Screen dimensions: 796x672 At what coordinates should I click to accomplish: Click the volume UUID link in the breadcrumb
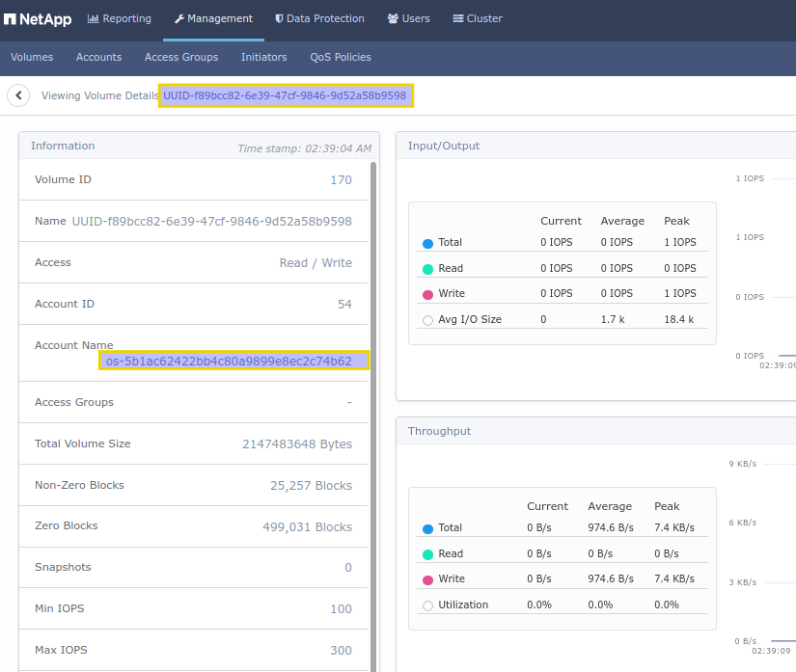[286, 95]
